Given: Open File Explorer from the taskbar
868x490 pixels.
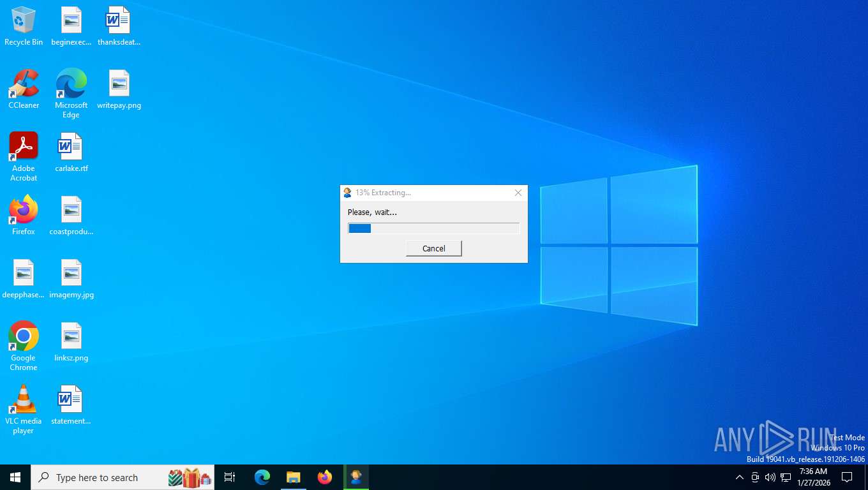Looking at the screenshot, I should click(x=294, y=477).
